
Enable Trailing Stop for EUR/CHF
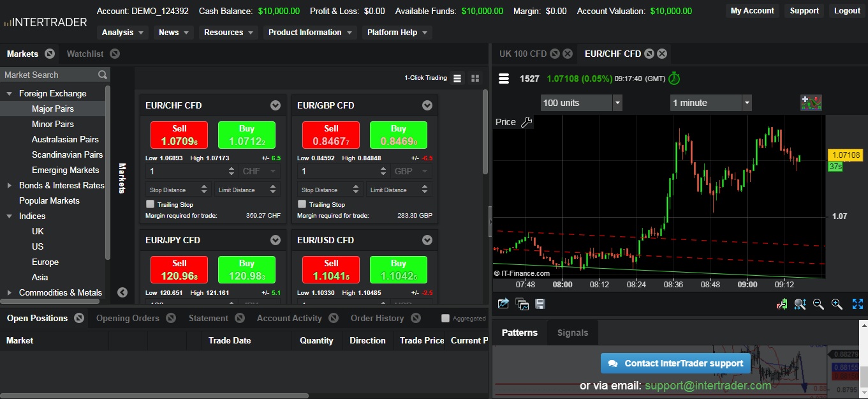pos(151,204)
